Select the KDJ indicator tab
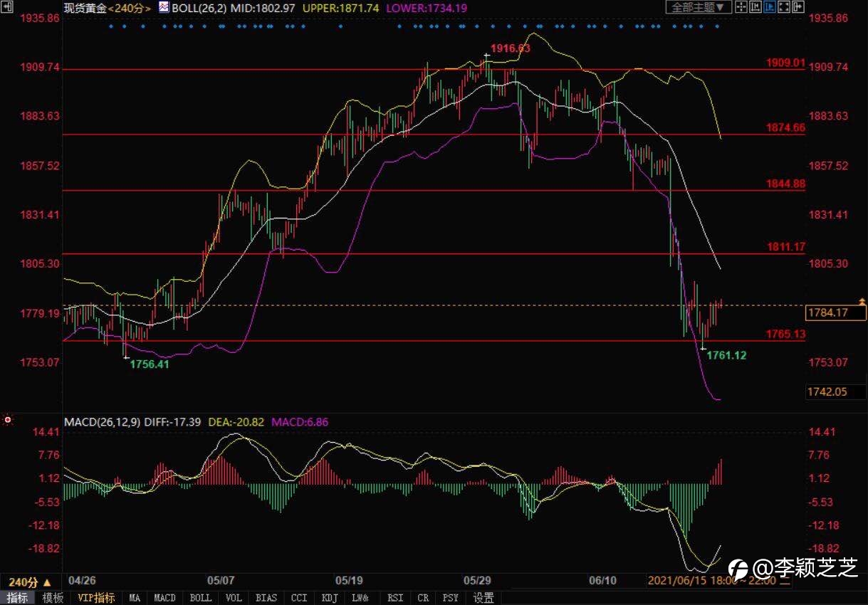 (330, 599)
